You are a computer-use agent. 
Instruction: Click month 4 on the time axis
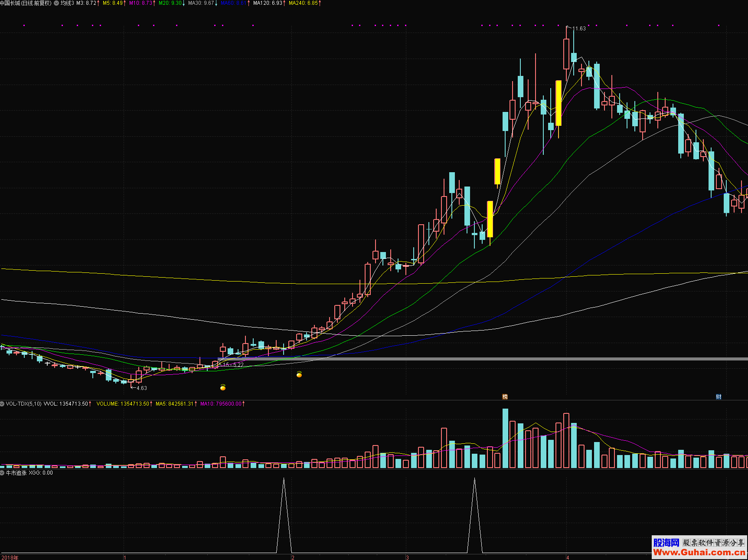568,557
